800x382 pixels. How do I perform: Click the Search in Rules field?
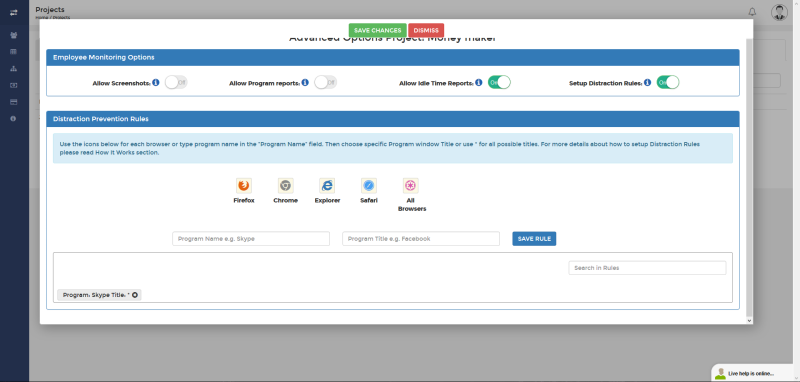tap(647, 268)
